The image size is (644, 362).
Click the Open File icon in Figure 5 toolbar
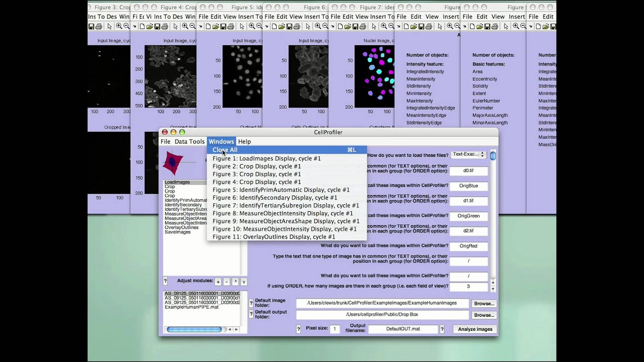coord(216,26)
